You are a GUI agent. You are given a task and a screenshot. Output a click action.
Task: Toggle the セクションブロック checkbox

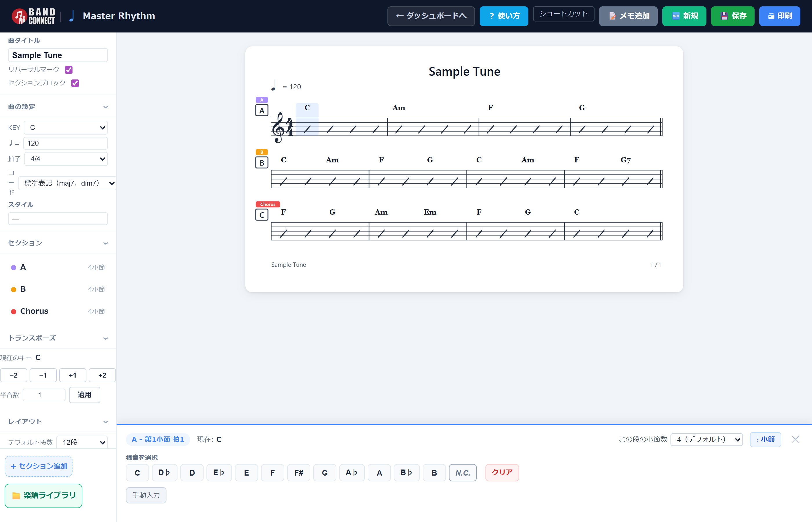(x=75, y=83)
